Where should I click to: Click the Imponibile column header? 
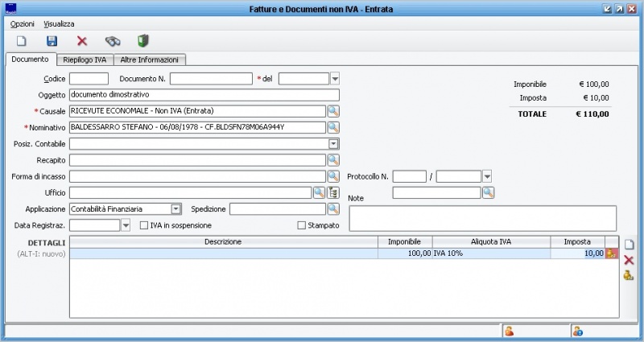[405, 242]
